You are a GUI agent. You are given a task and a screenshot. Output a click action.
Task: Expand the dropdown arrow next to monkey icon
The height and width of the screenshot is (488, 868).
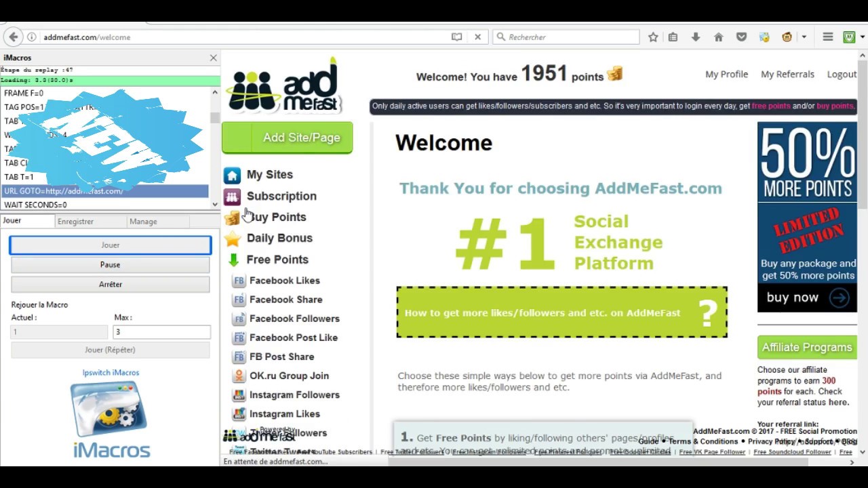(x=804, y=37)
